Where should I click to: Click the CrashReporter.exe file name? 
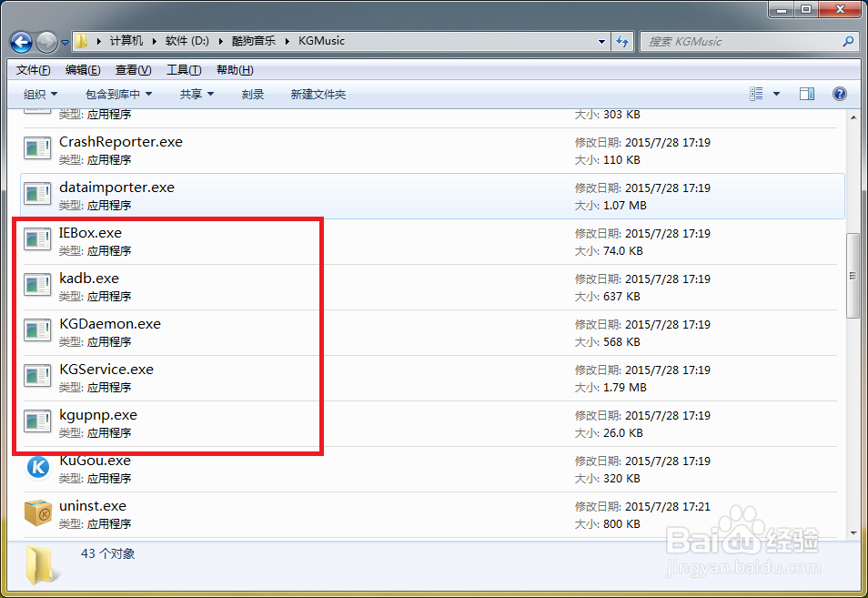(121, 142)
